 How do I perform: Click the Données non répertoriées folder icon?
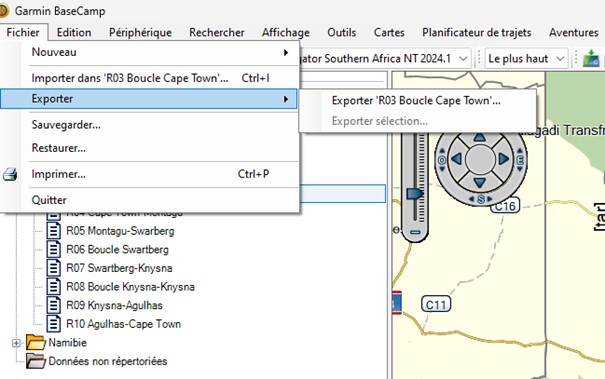[35, 361]
